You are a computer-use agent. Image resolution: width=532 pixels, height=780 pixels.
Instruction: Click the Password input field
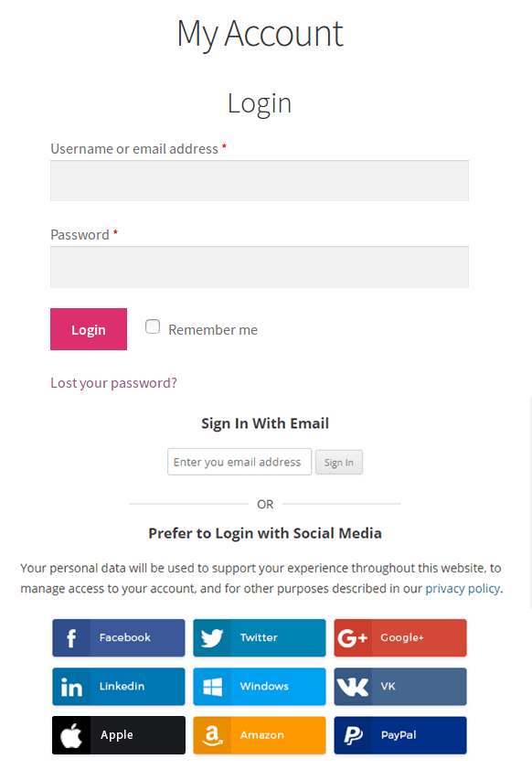tap(259, 266)
